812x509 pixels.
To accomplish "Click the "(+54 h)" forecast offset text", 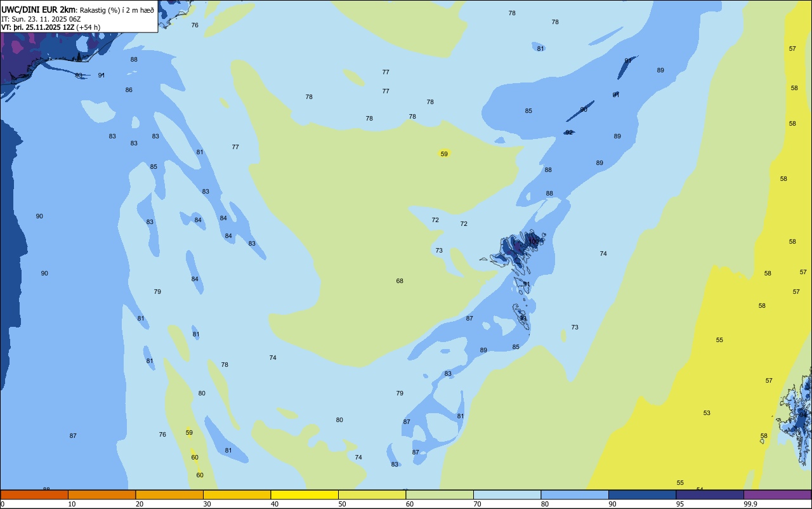I will click(88, 27).
